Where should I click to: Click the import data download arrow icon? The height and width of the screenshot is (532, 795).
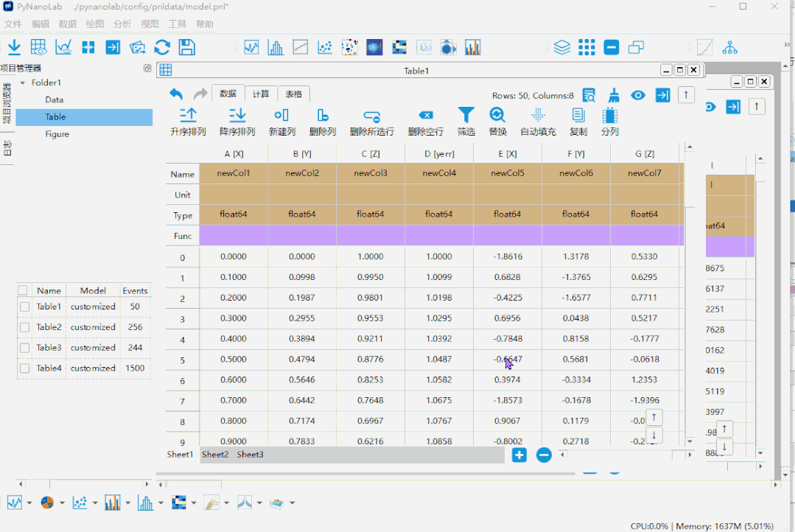click(14, 47)
